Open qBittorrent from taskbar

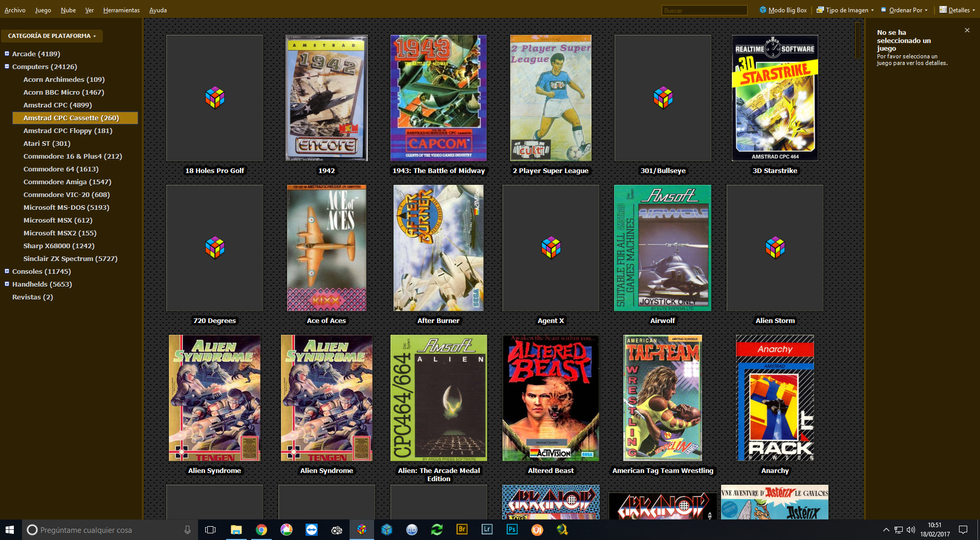coord(412,530)
